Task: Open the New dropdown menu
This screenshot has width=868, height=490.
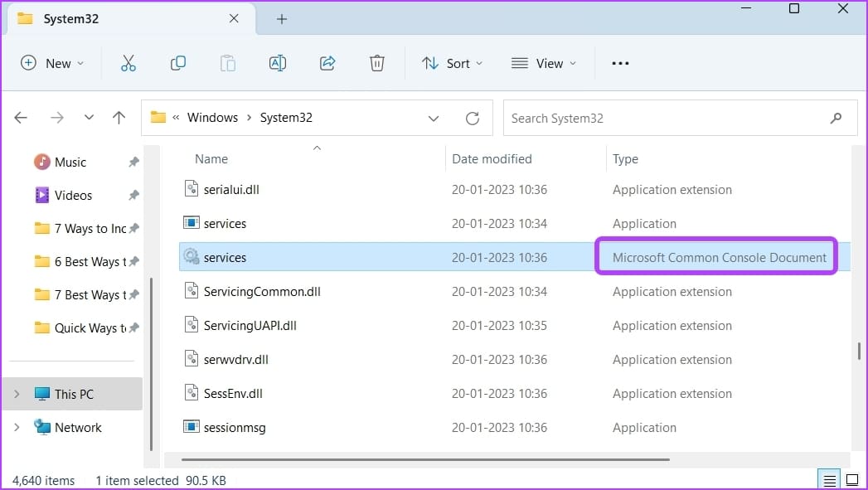Action: click(x=52, y=63)
